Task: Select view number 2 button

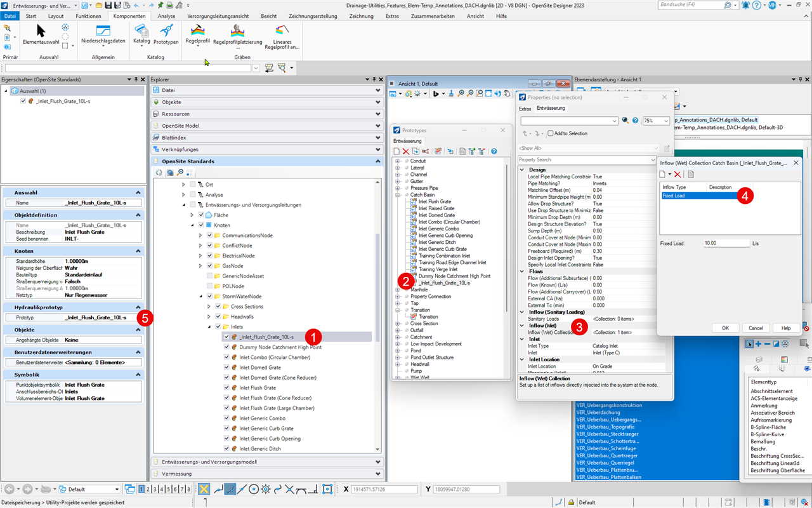Action: tap(148, 489)
